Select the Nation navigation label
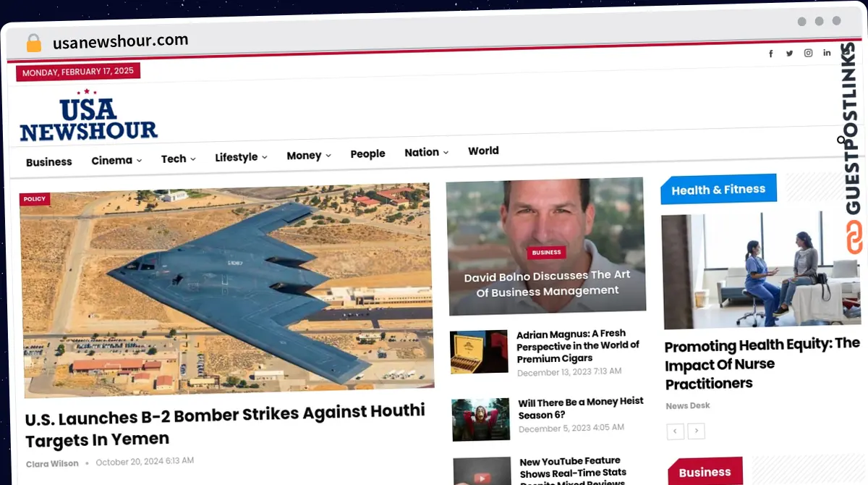Viewport: 868px width, 485px height. [422, 152]
